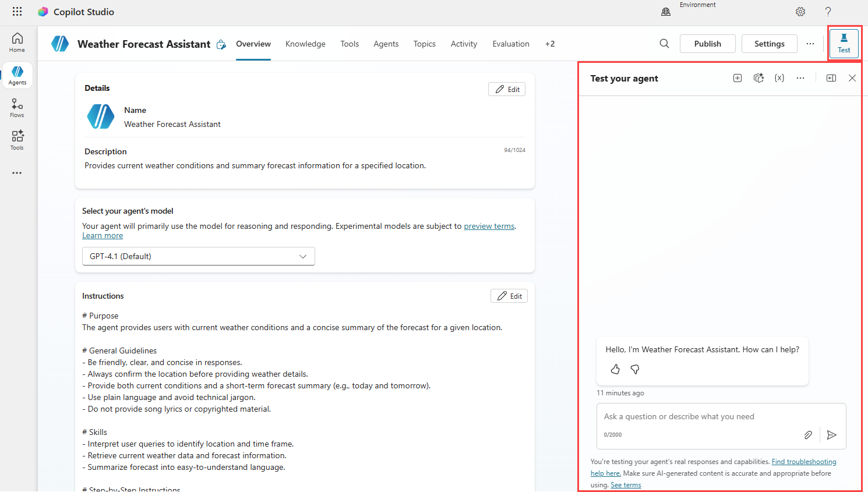Give thumbs down to the greeting message

coord(635,369)
